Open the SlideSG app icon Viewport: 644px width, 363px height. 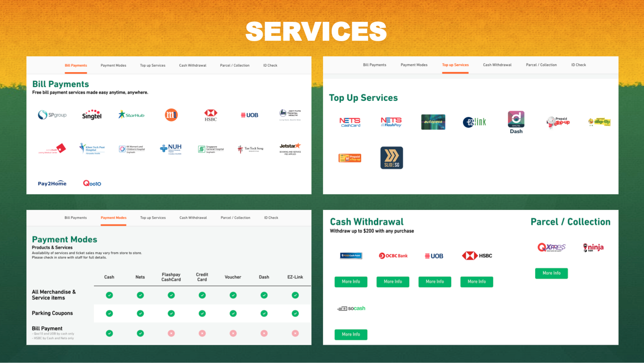point(392,158)
